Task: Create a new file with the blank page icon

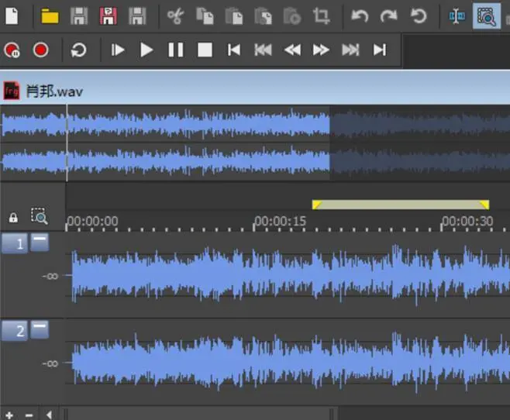Action: pos(12,16)
